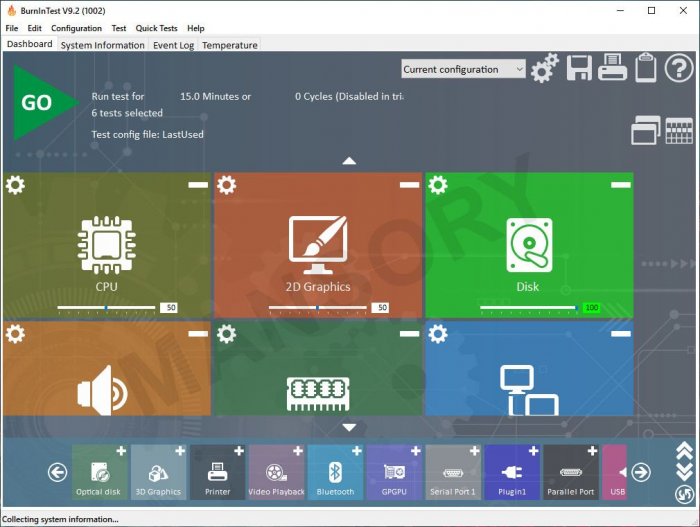Open Disk test settings gear
This screenshot has width=700, height=527.
[x=438, y=185]
